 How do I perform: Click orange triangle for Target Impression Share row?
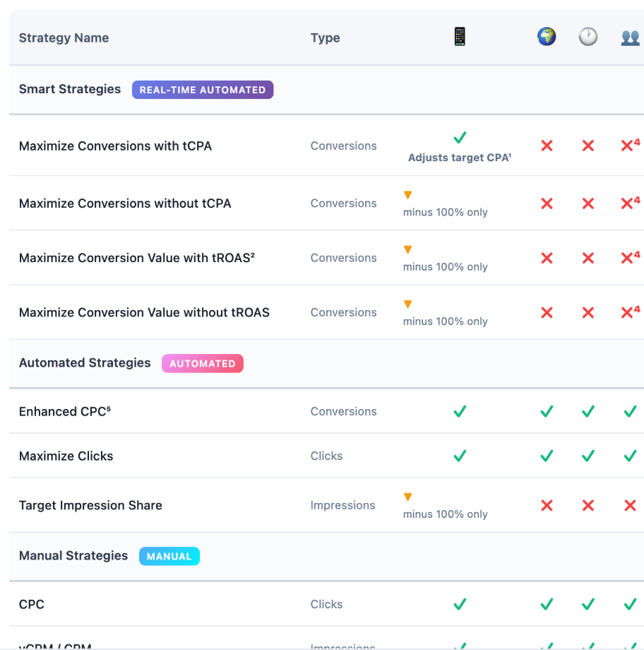(407, 497)
